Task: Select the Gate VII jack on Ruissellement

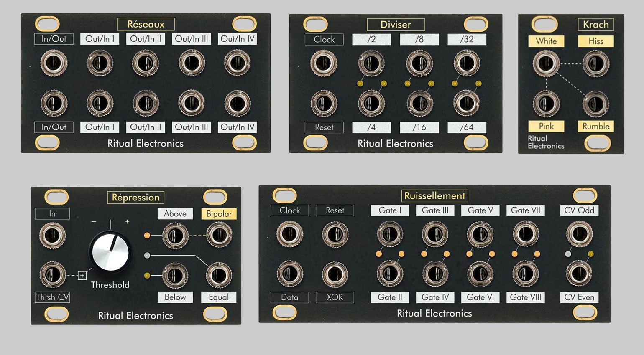Action: [526, 233]
